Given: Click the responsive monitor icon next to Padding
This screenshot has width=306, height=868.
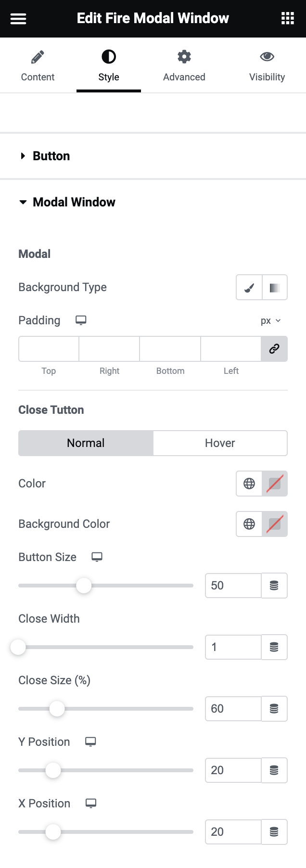Looking at the screenshot, I should (81, 319).
